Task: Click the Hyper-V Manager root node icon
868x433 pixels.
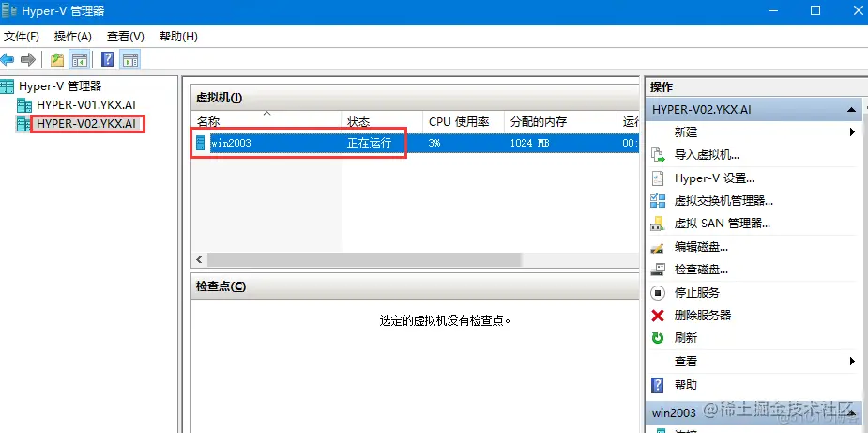Action: point(8,85)
